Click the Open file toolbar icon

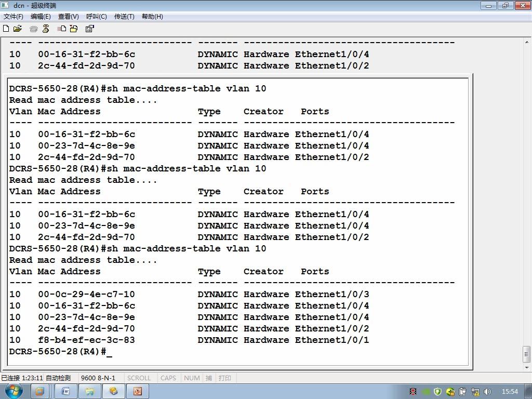pyautogui.click(x=18, y=29)
